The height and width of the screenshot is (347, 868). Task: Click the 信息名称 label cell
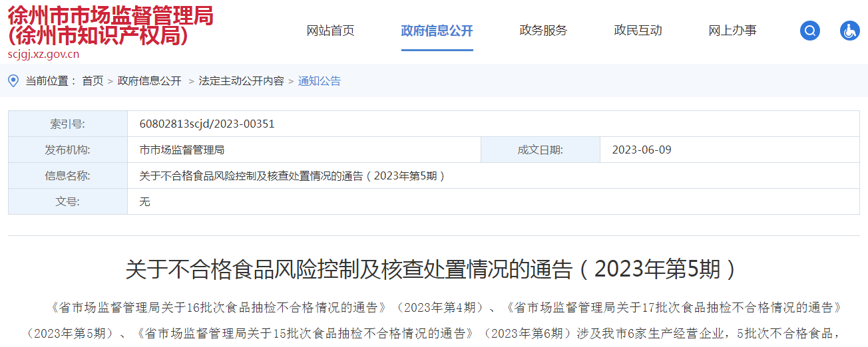[x=68, y=176]
